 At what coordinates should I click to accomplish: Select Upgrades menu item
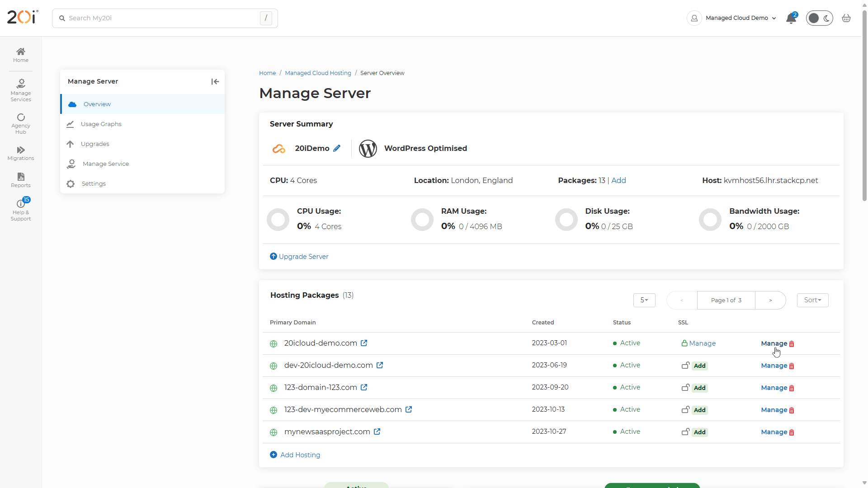[143, 144]
